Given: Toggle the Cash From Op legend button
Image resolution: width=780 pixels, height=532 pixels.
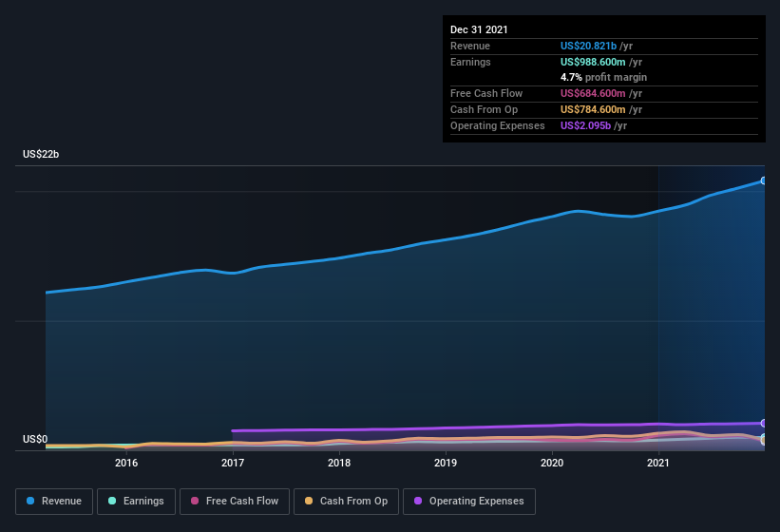Looking at the screenshot, I should click(346, 502).
